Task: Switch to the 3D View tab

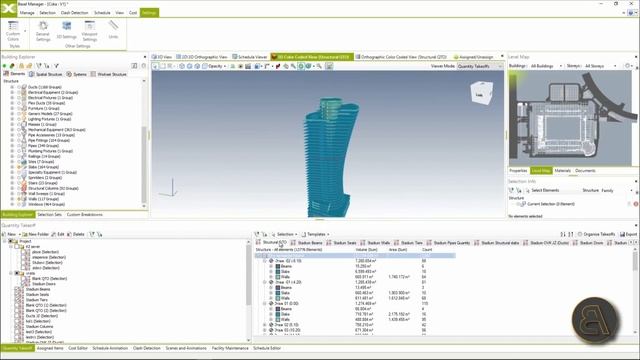Action: [162, 57]
